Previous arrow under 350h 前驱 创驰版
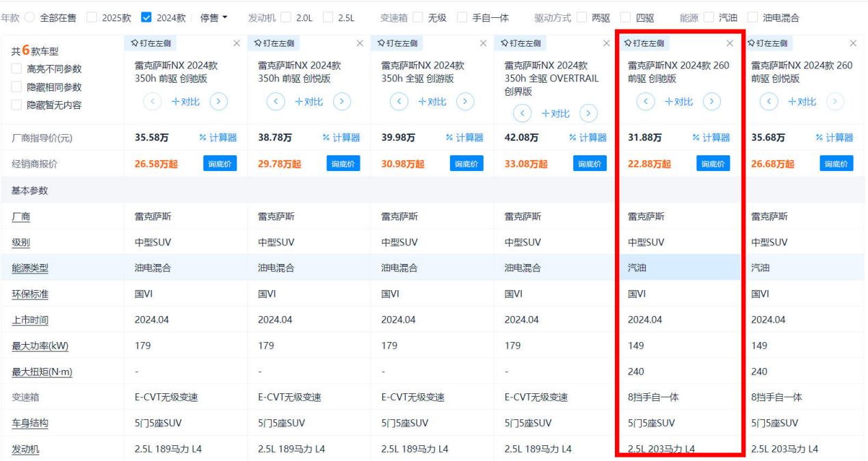Screen dimensions: 868x461 [152, 101]
